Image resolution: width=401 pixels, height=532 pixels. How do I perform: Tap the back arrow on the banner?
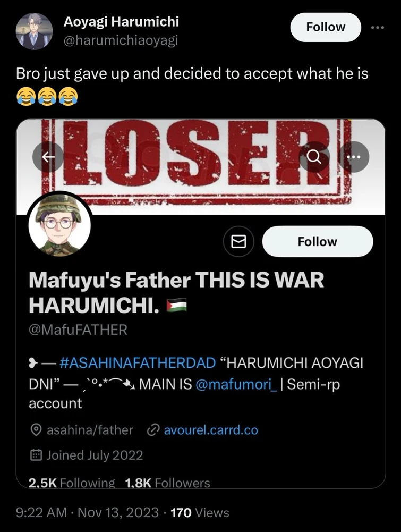pos(48,157)
